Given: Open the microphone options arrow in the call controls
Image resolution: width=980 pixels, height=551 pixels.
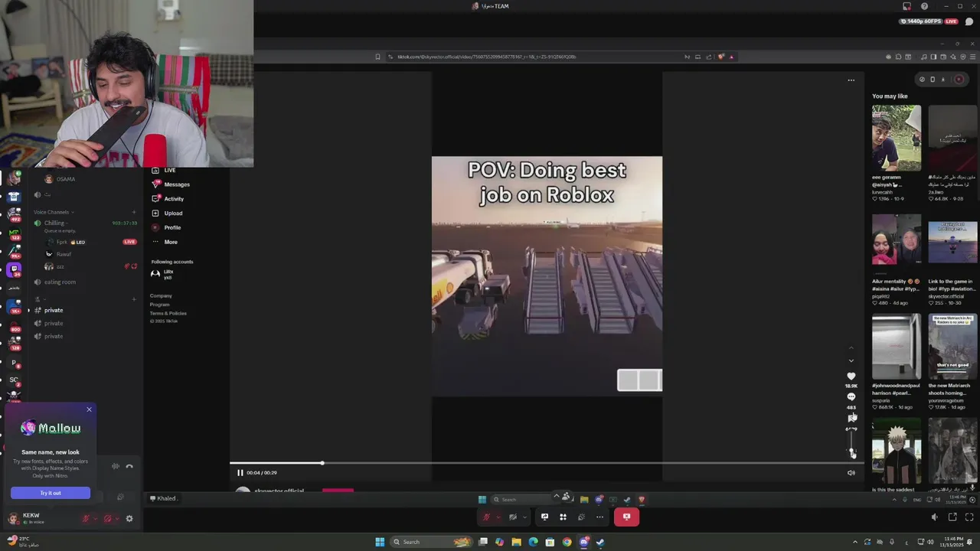Looking at the screenshot, I should 498,517.
